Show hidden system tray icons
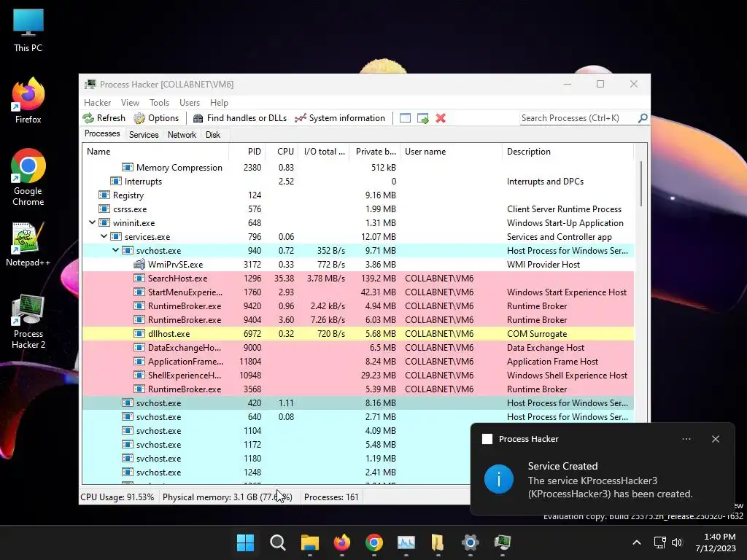Screen dimensions: 747x560 click(x=636, y=542)
